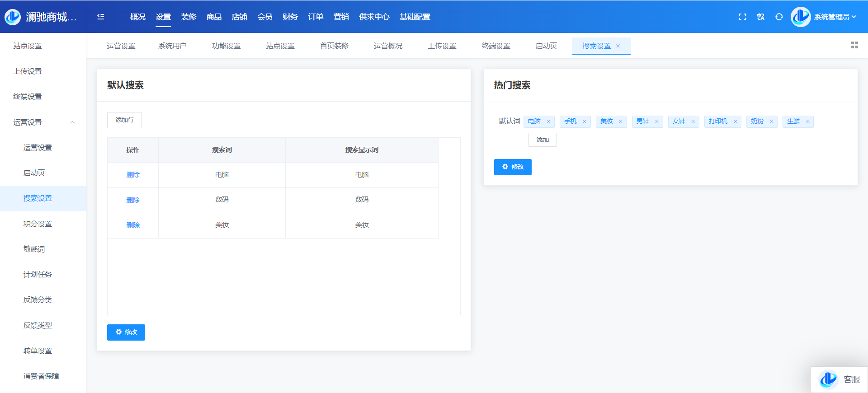Remove the 生鲜 hot search tag
The width and height of the screenshot is (868, 393).
(x=808, y=122)
